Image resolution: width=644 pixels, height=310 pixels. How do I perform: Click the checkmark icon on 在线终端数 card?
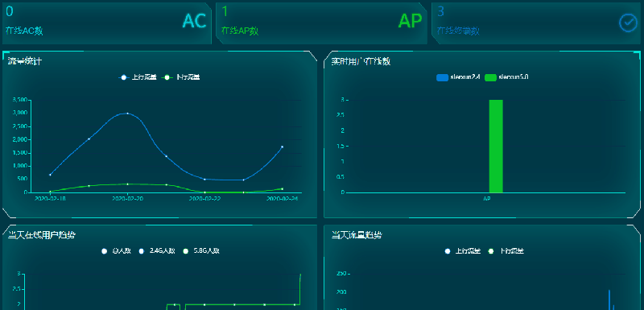click(628, 23)
